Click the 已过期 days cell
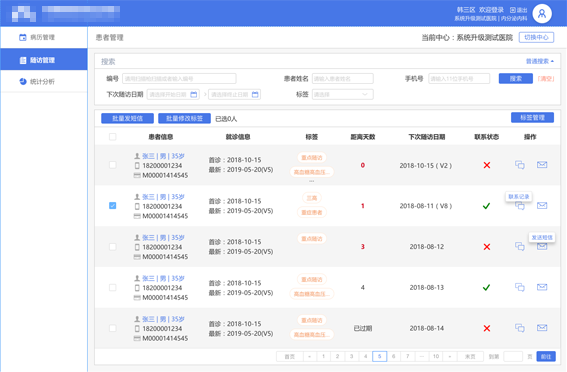Image resolution: width=567 pixels, height=372 pixels. click(x=363, y=328)
